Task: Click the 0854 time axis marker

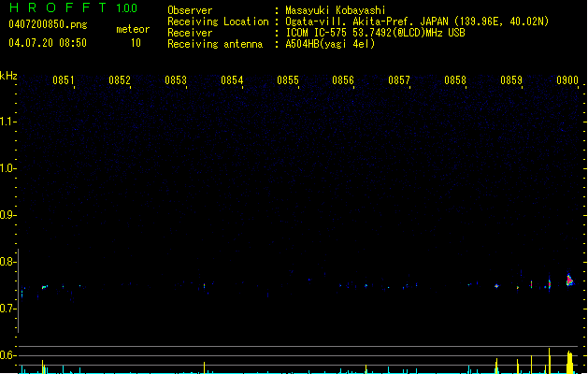Action: tap(232, 80)
